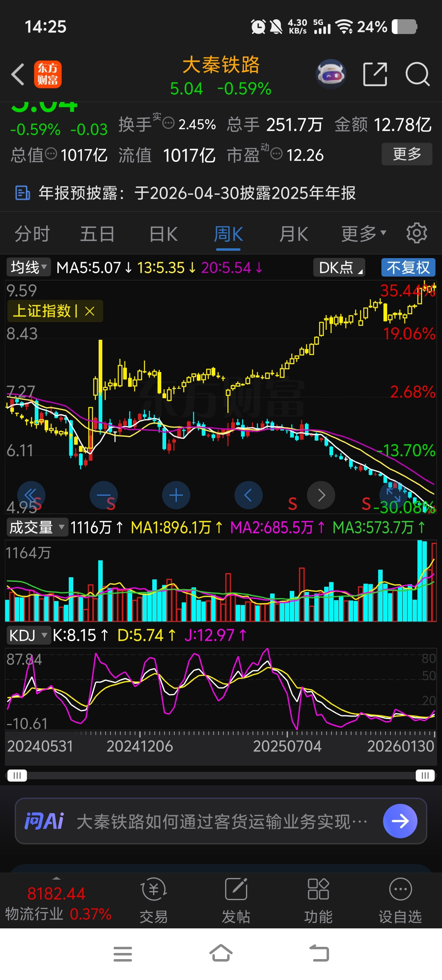442x980 pixels.
Task: Move chart left with left chevron
Action: [x=248, y=495]
